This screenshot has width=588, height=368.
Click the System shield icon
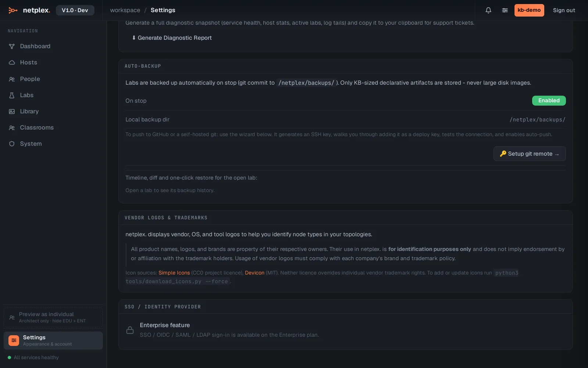click(12, 144)
